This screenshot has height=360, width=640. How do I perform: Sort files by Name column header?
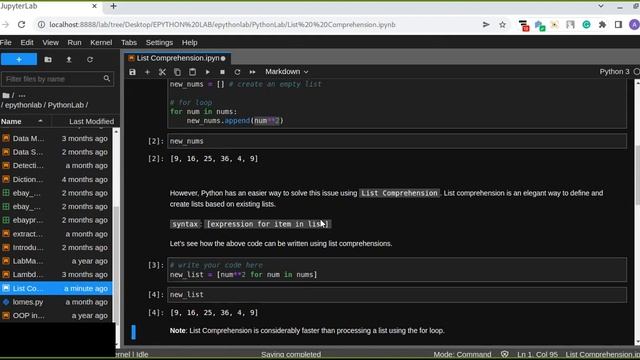(25, 122)
